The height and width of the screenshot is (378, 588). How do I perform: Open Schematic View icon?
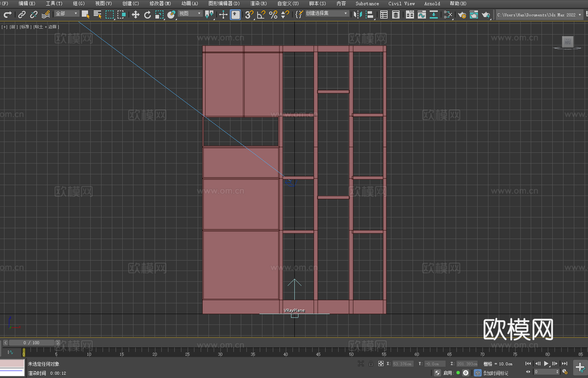pos(434,14)
